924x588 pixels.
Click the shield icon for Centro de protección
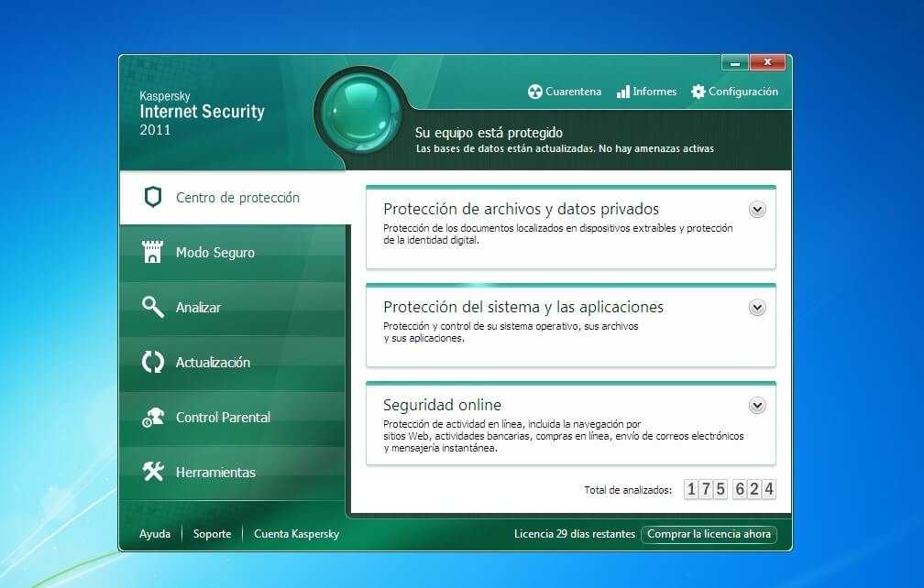[x=152, y=197]
